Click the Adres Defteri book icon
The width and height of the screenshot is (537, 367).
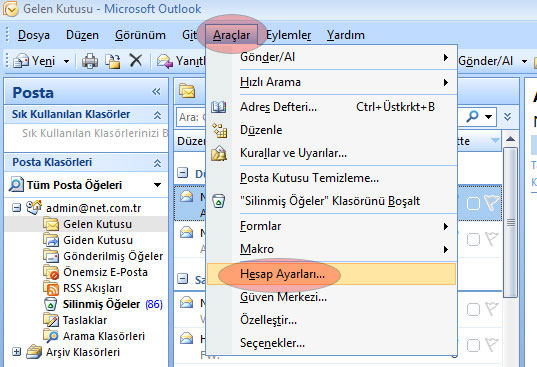pos(218,107)
